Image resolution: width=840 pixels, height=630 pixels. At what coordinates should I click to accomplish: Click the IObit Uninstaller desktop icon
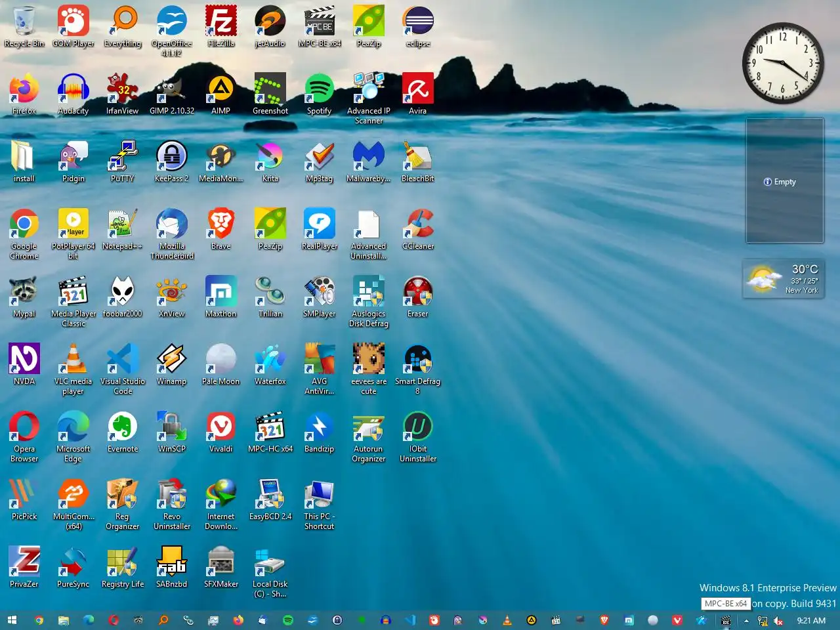[418, 436]
